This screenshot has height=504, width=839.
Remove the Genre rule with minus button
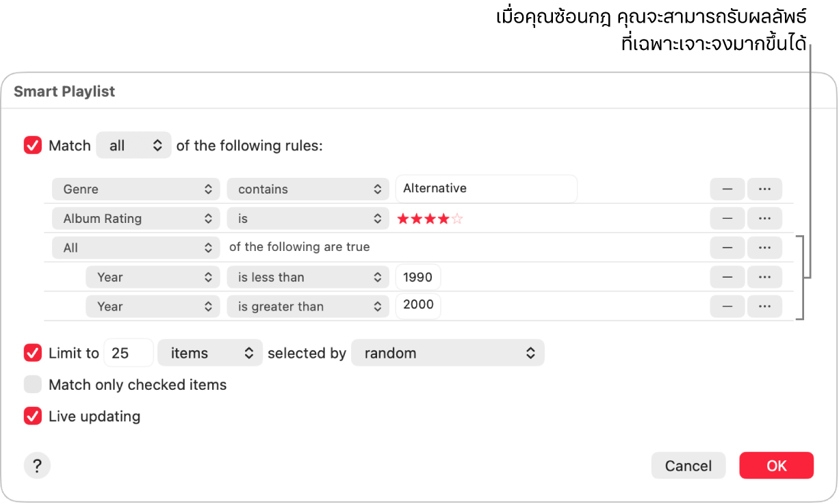(x=727, y=189)
